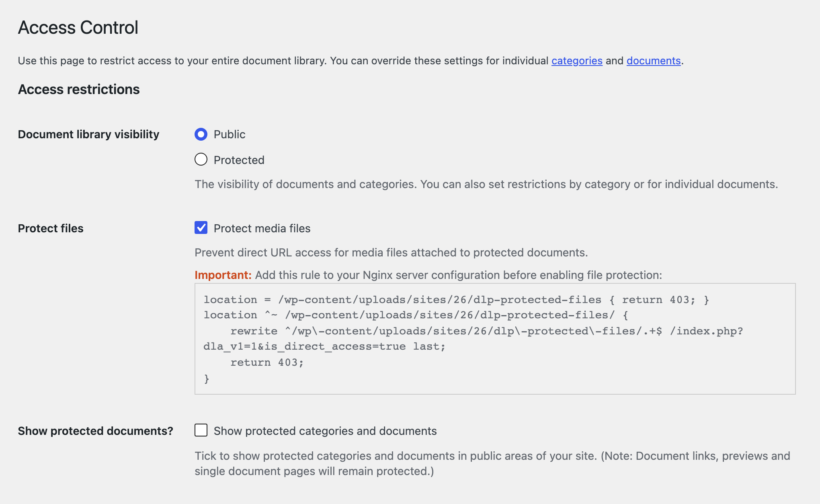This screenshot has height=504, width=820.
Task: Open the categories link
Action: (577, 61)
